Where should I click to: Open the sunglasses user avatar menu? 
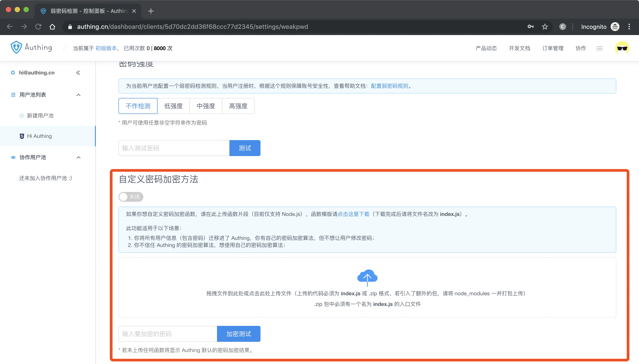(x=622, y=48)
